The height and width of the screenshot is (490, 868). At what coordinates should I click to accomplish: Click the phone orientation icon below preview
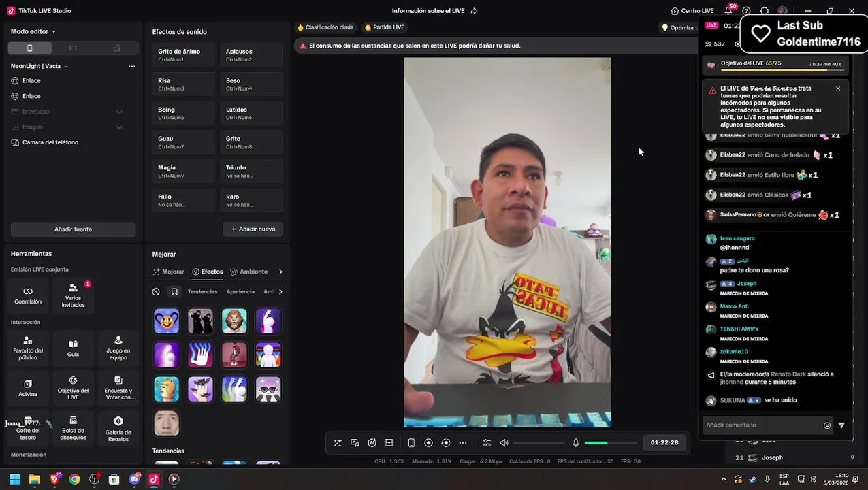pyautogui.click(x=411, y=442)
